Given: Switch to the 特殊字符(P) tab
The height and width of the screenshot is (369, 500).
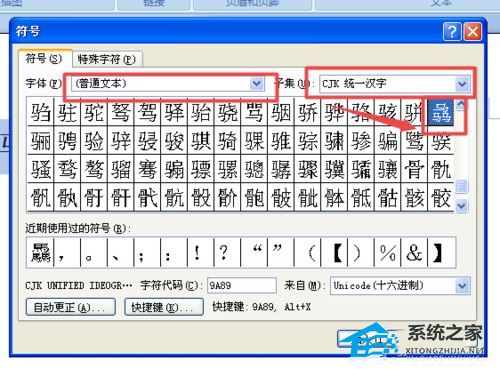Looking at the screenshot, I should tap(106, 60).
